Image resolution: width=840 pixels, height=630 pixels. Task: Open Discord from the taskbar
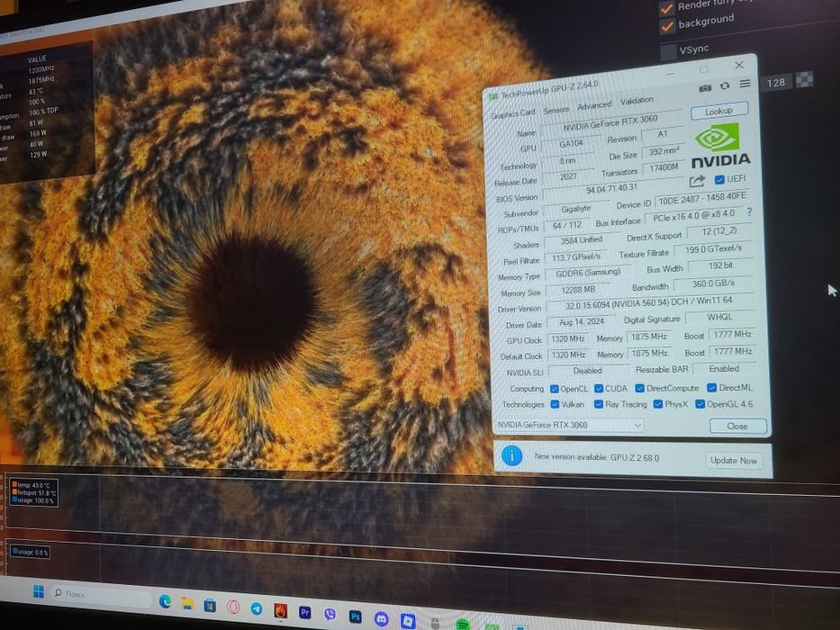point(382,619)
